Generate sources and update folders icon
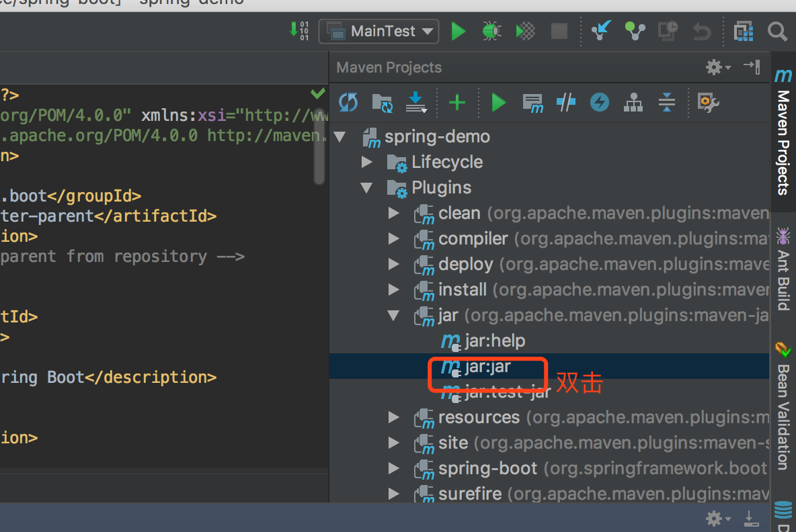 pos(383,103)
